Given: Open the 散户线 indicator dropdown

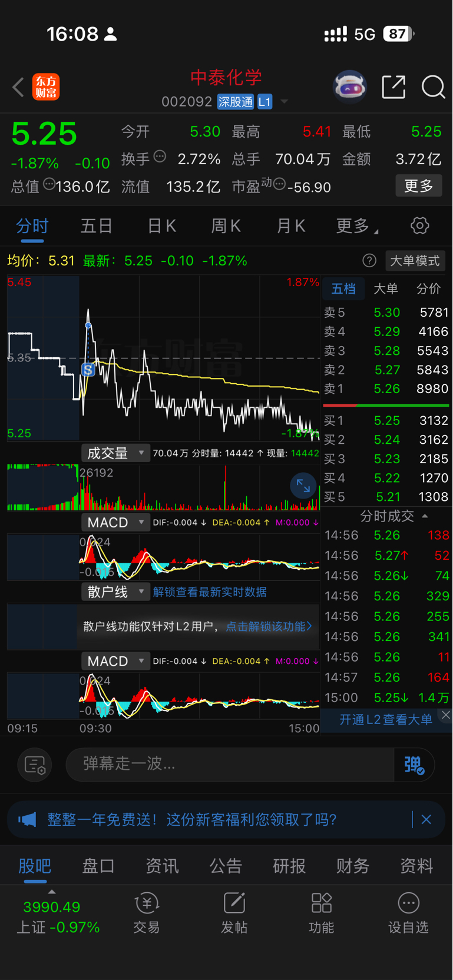Looking at the screenshot, I should click(x=115, y=592).
